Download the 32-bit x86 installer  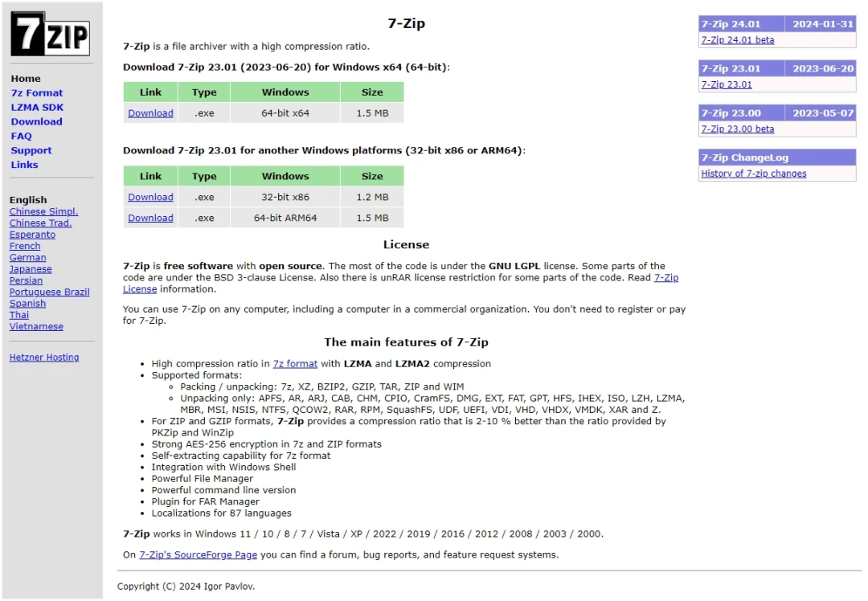click(150, 198)
